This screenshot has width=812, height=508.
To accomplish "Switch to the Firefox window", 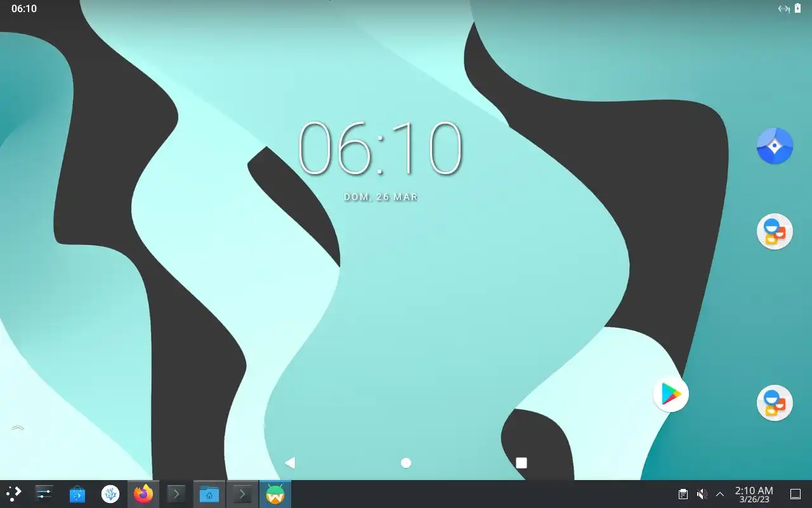I will tap(143, 493).
